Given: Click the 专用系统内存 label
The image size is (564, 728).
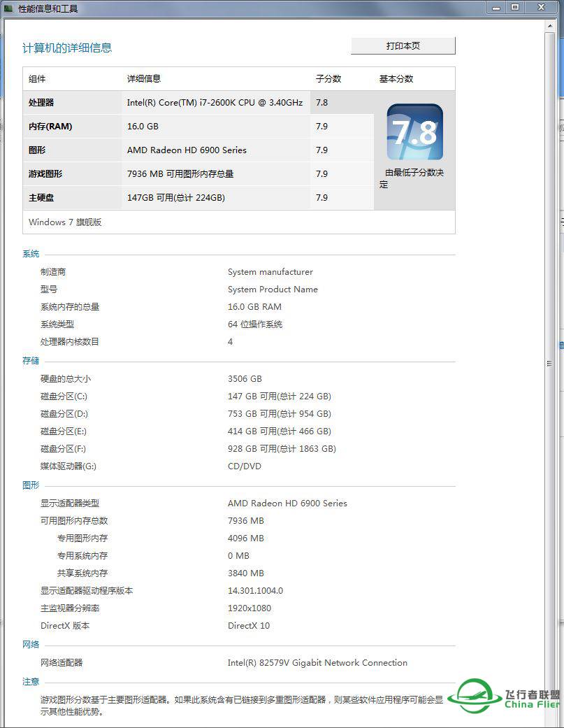Looking at the screenshot, I should point(82,556).
